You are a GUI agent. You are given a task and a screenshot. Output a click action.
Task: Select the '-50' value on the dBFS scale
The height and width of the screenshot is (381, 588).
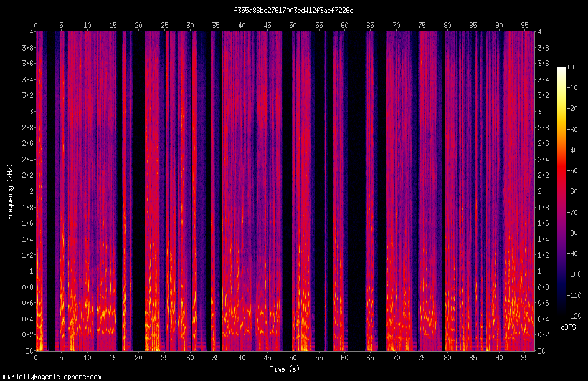(x=572, y=171)
